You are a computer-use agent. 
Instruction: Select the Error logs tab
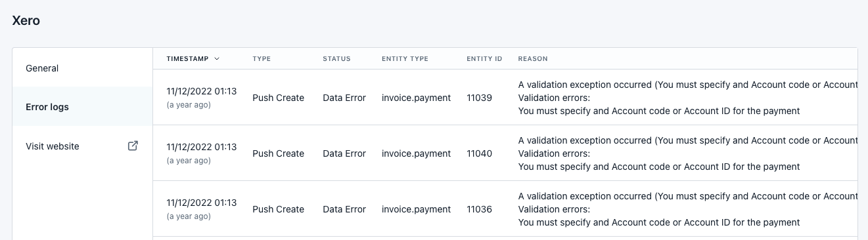click(82, 106)
